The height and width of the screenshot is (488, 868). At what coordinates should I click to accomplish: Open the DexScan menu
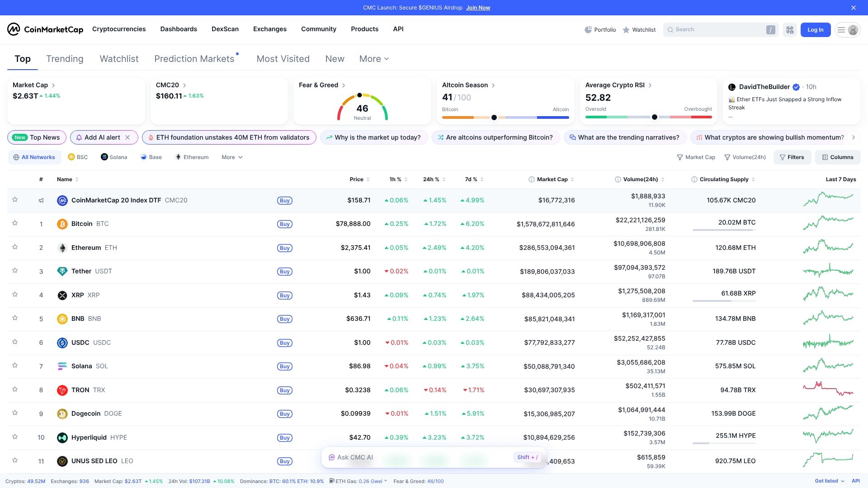pos(225,29)
